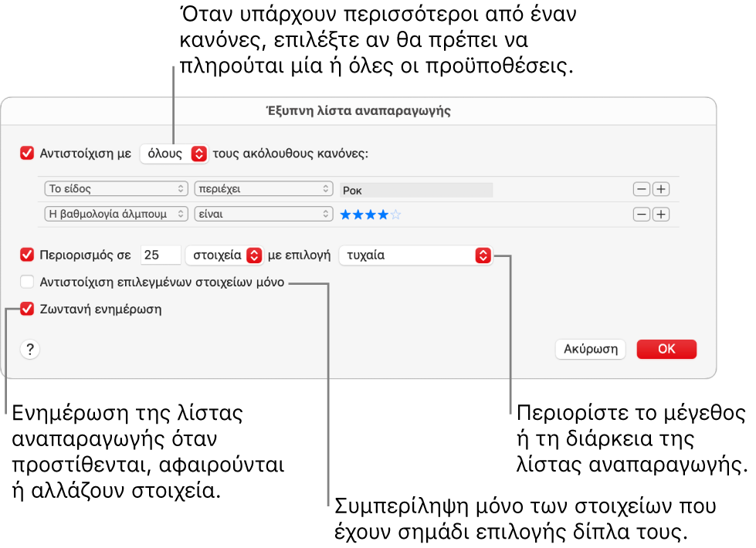Add a new rule with the plus button
This screenshot has height=548, width=756.
(661, 188)
